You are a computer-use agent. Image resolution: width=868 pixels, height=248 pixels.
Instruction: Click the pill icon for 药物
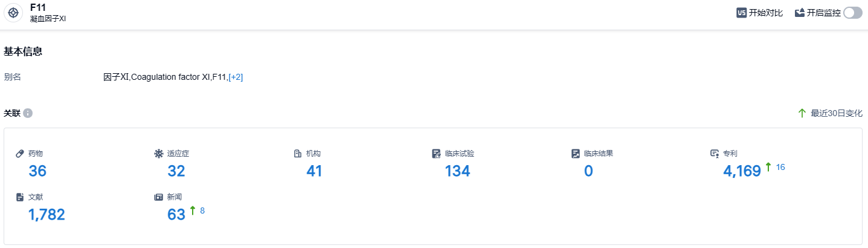(20, 154)
